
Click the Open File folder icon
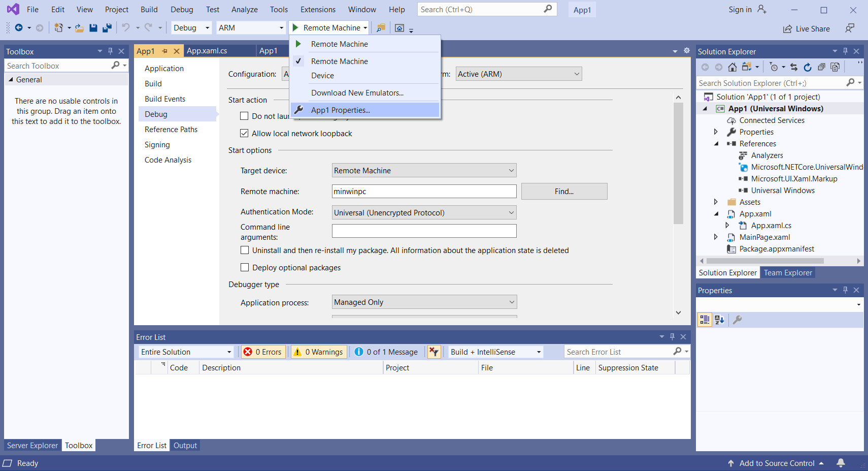tap(79, 28)
